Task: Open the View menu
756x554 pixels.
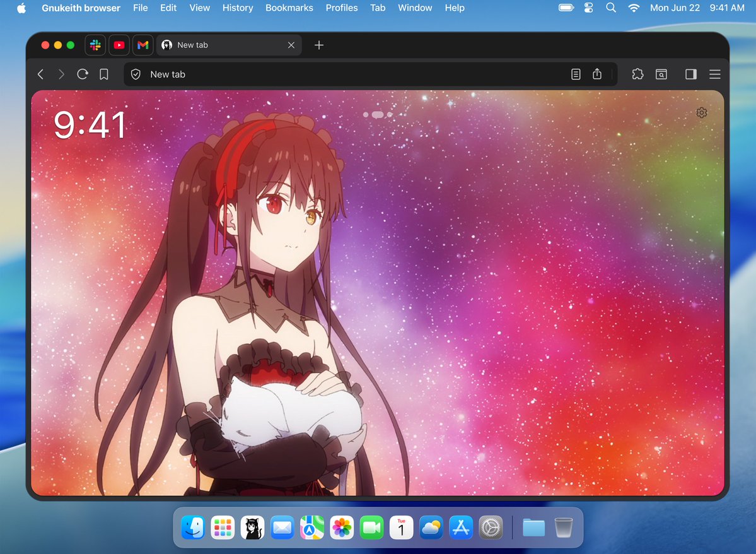Action: 200,8
